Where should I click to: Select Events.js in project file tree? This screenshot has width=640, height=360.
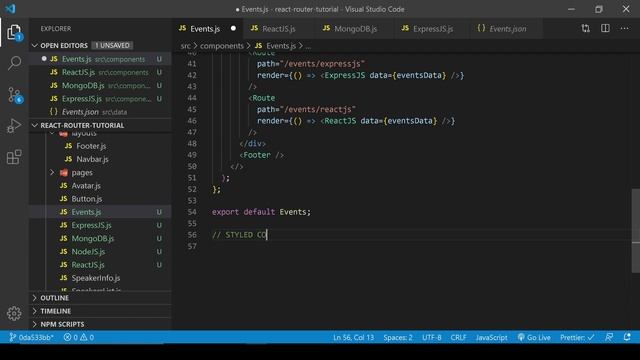click(x=100, y=212)
